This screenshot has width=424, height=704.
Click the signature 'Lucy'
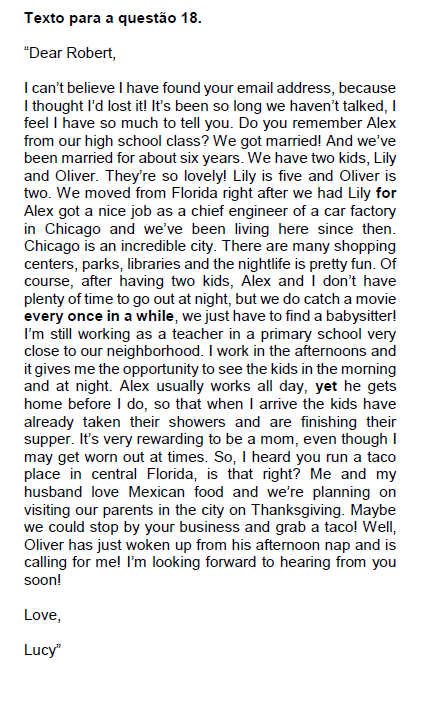[40, 650]
